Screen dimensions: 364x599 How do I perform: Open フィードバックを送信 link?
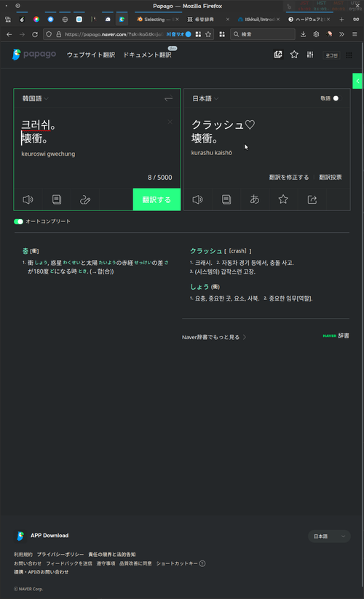(69, 563)
